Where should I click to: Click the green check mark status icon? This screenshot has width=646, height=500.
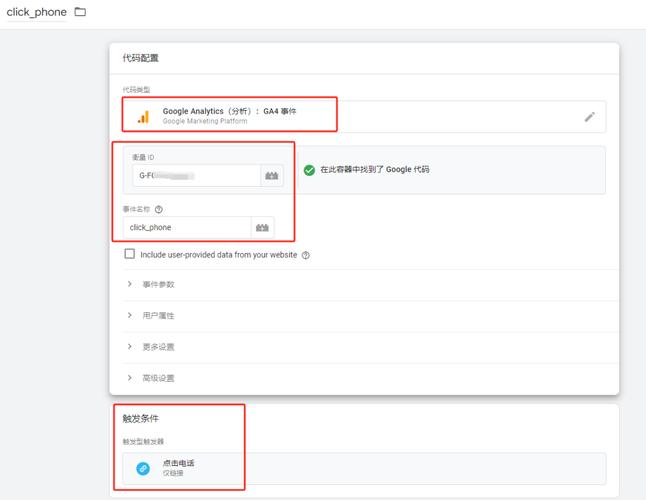(x=309, y=170)
